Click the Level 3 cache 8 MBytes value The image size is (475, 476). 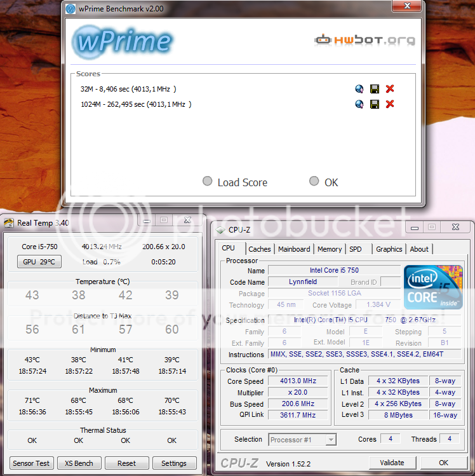click(x=398, y=415)
